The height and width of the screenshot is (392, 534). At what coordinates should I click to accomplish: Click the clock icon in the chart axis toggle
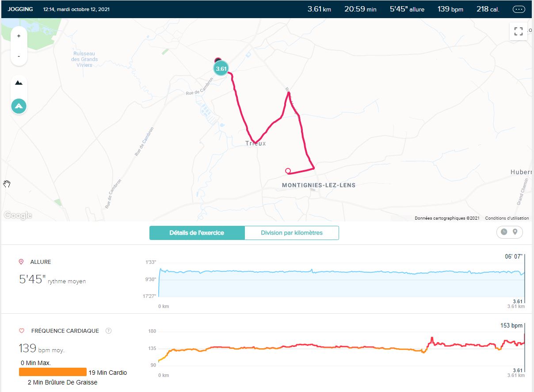coord(504,232)
